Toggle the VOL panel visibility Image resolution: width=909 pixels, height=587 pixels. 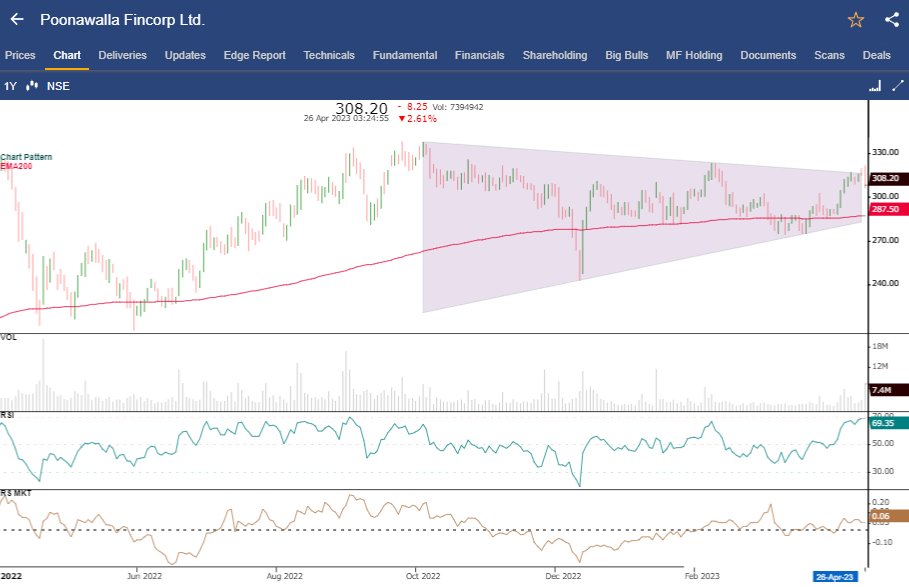pyautogui.click(x=11, y=339)
